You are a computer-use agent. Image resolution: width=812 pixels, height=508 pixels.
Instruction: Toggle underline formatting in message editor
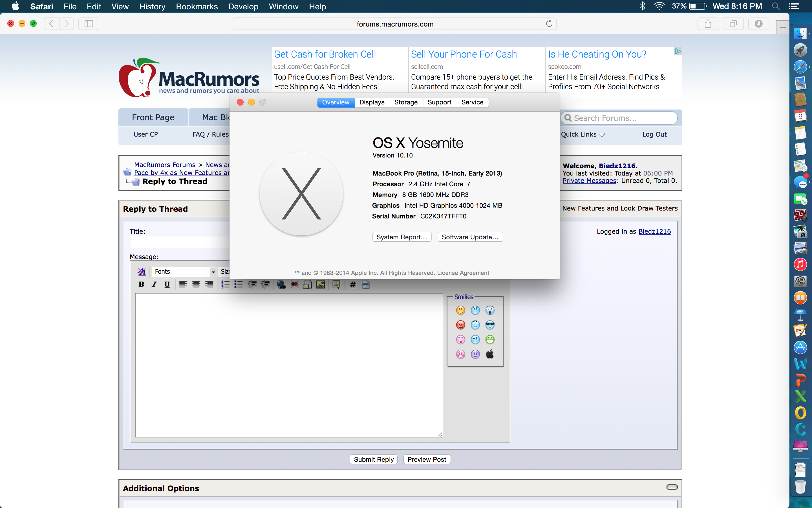(167, 284)
